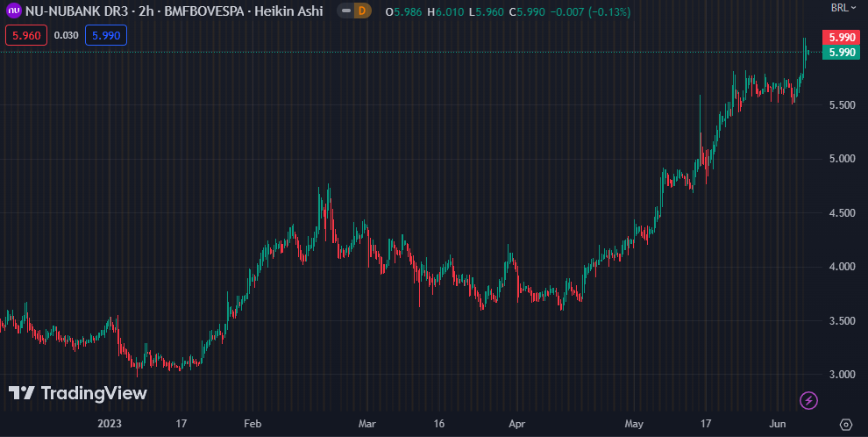Click the red 5.960 sell price box

[x=26, y=35]
